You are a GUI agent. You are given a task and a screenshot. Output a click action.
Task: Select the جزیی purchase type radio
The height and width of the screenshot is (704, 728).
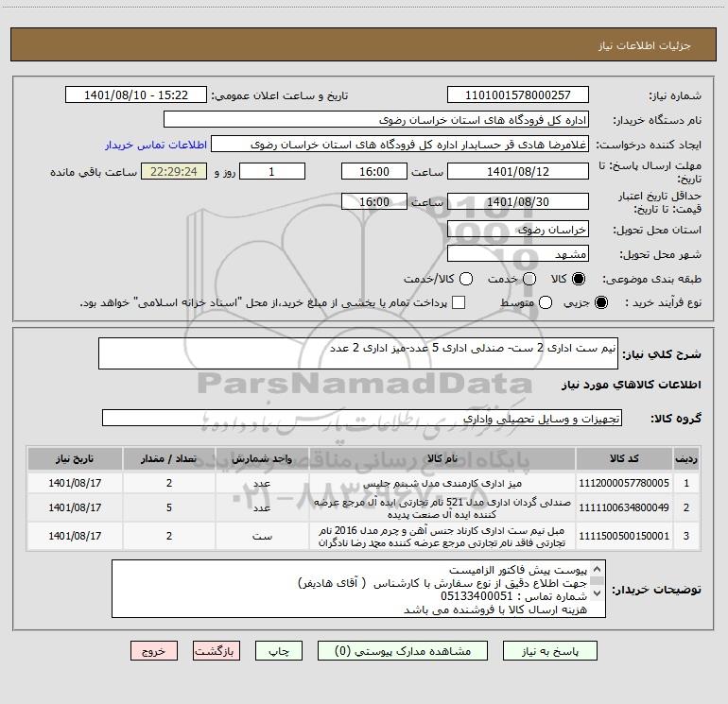[x=600, y=302]
